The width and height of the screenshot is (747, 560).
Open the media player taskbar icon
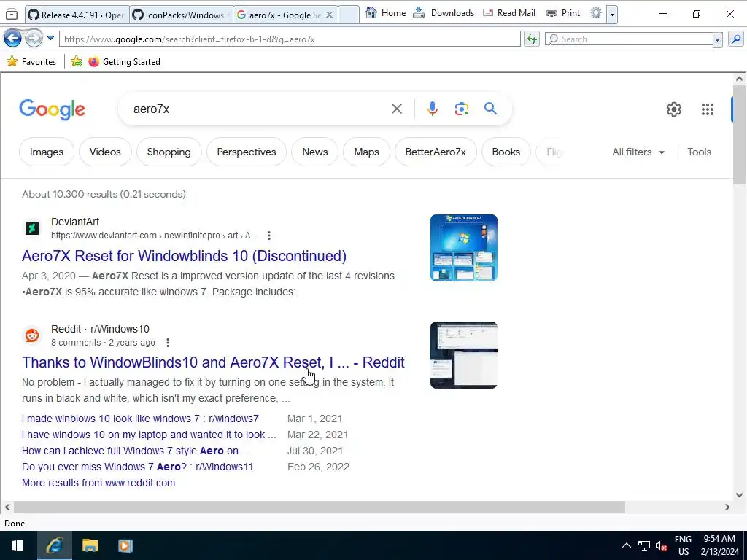pyautogui.click(x=125, y=545)
